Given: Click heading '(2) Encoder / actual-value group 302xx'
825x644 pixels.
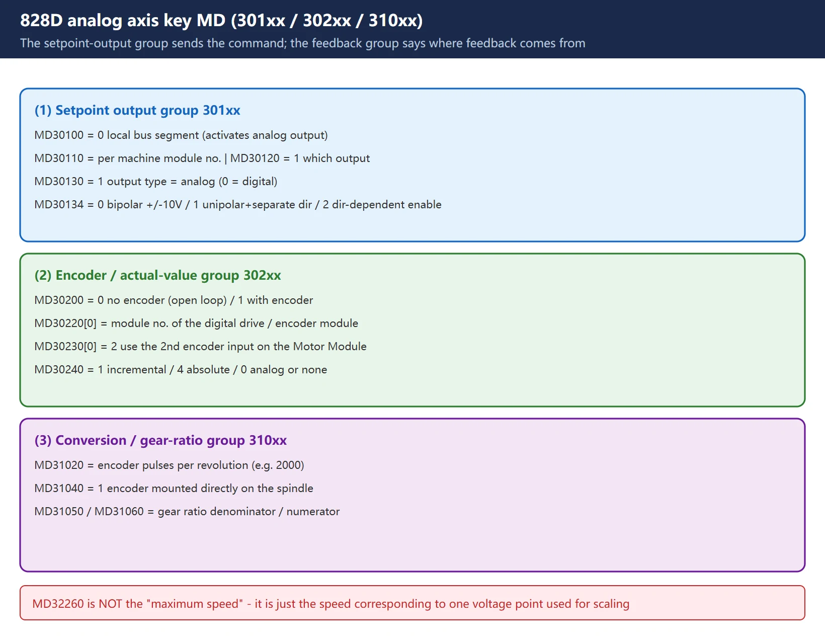Looking at the screenshot, I should coord(158,275).
